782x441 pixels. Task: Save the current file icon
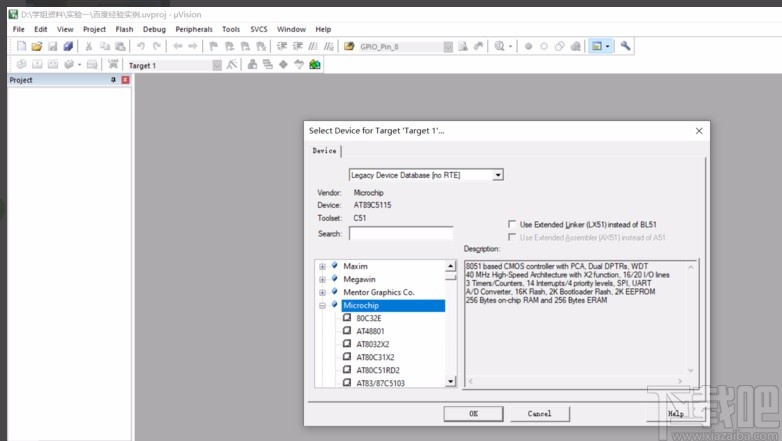pos(52,46)
